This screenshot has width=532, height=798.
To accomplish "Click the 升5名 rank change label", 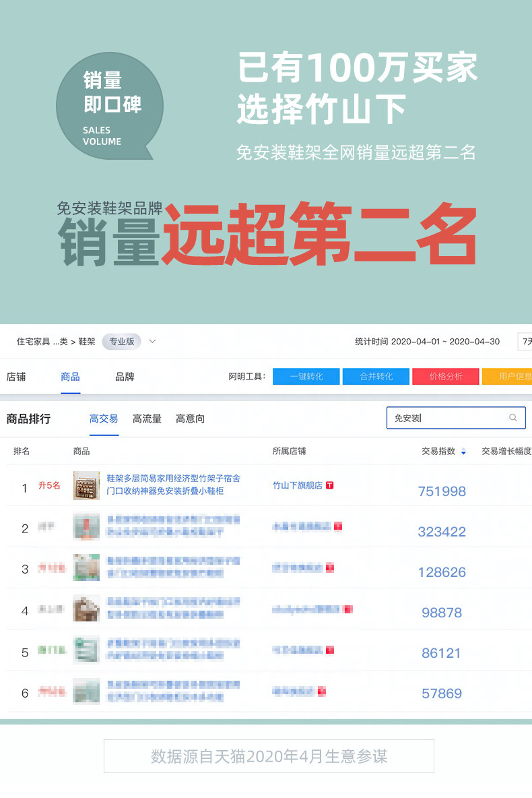I will pyautogui.click(x=49, y=485).
